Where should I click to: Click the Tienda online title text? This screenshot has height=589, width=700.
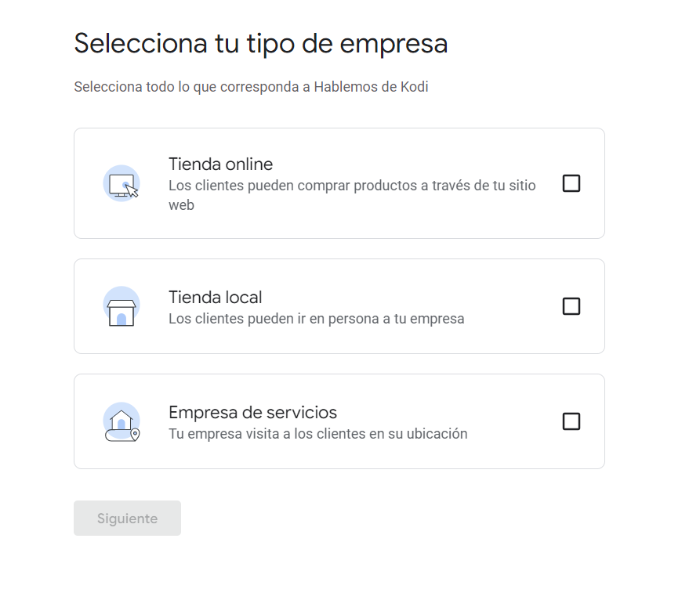click(x=220, y=164)
